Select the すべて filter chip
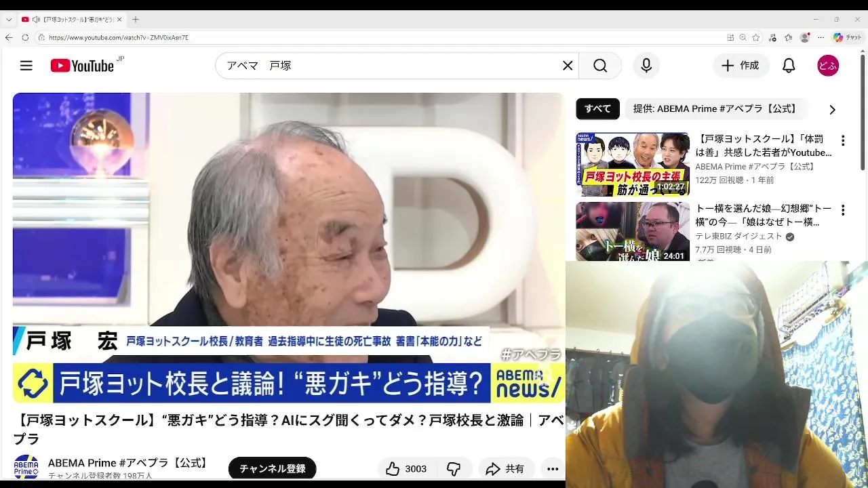This screenshot has height=488, width=868. point(597,109)
